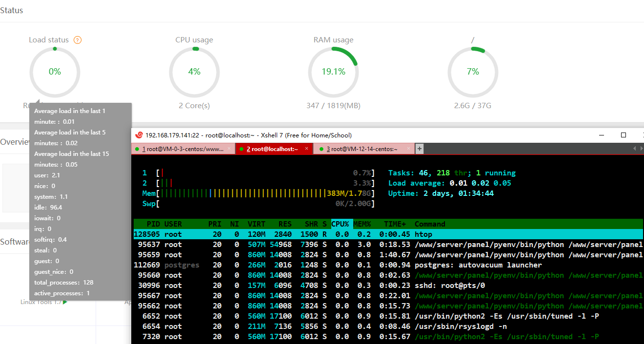Sort htop by the MEM% column header
The width and height of the screenshot is (644, 344).
tap(362, 224)
